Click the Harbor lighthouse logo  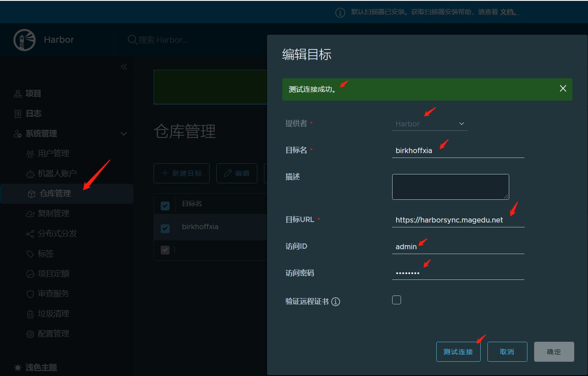coord(24,40)
